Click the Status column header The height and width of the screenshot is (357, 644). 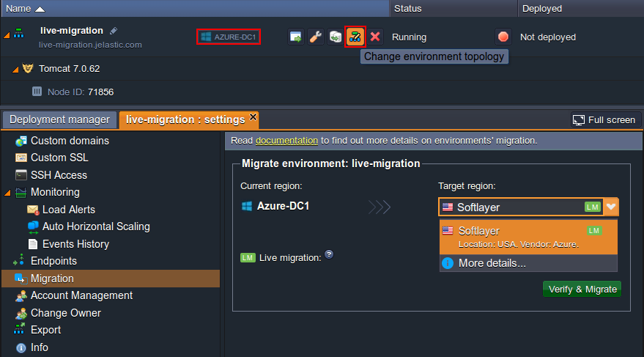pyautogui.click(x=454, y=9)
